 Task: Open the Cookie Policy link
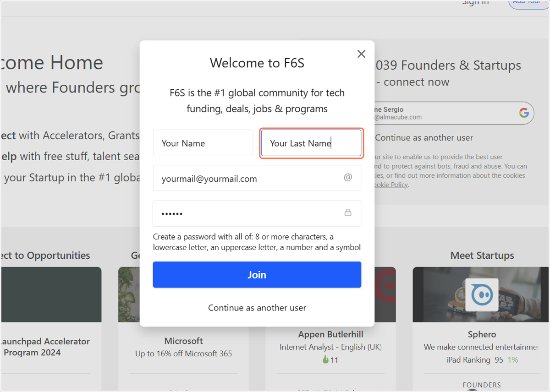[x=390, y=185]
